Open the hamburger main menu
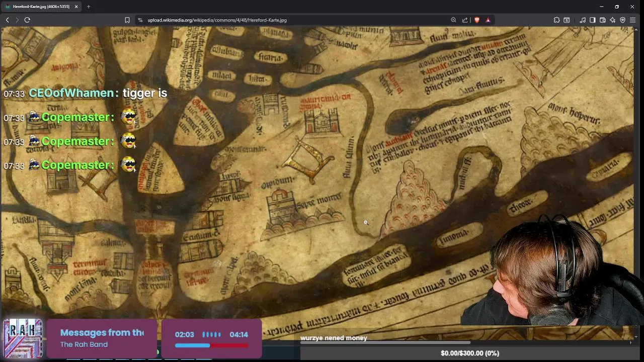 pyautogui.click(x=633, y=20)
